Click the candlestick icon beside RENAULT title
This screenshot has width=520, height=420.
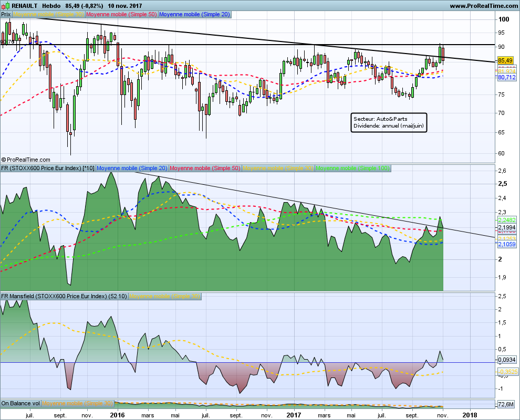6,6
